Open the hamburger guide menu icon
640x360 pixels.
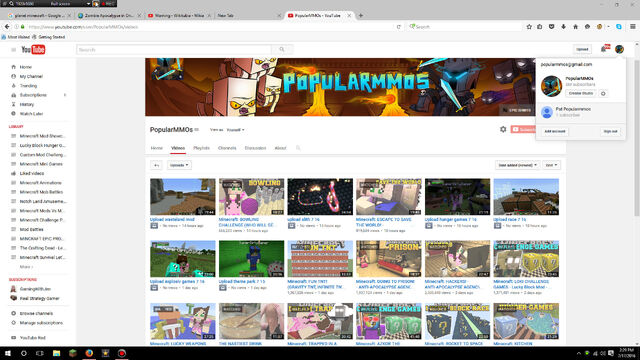point(13,50)
